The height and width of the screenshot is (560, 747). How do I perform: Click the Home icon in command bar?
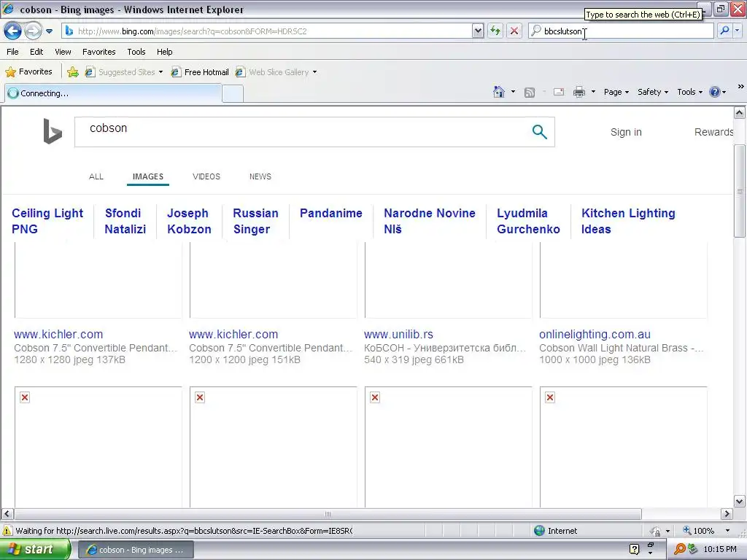coord(499,92)
